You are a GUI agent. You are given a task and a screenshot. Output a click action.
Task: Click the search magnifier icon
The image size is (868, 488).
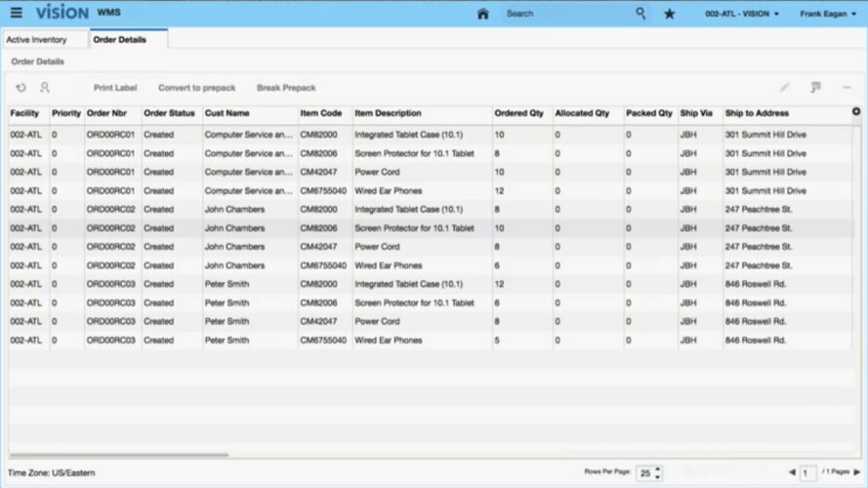(x=641, y=13)
